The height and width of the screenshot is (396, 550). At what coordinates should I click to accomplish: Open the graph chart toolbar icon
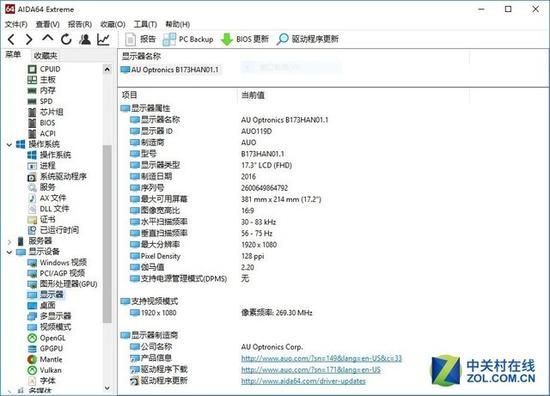point(103,39)
